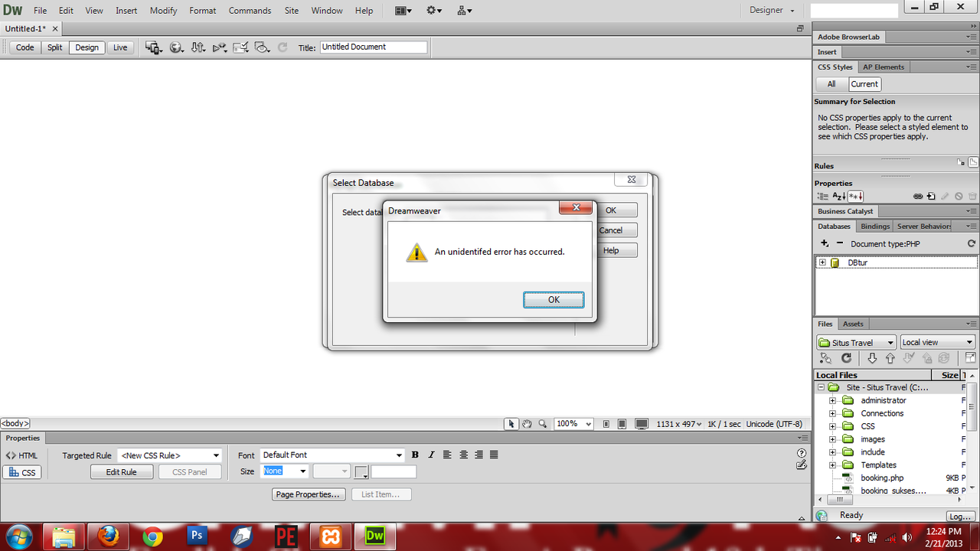Viewport: 980px width, 551px height.
Task: Expand the DBtur database node
Action: click(822, 262)
